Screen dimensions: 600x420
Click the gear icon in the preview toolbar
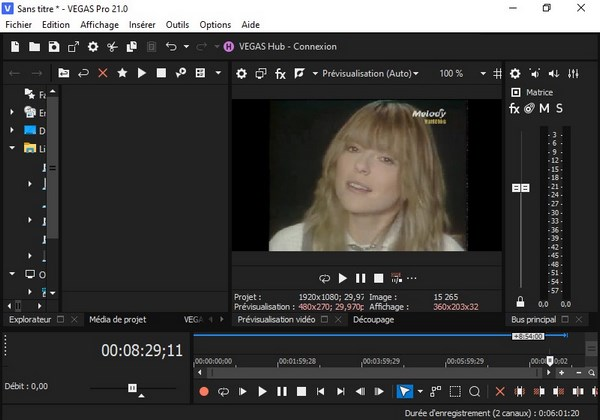[241, 73]
